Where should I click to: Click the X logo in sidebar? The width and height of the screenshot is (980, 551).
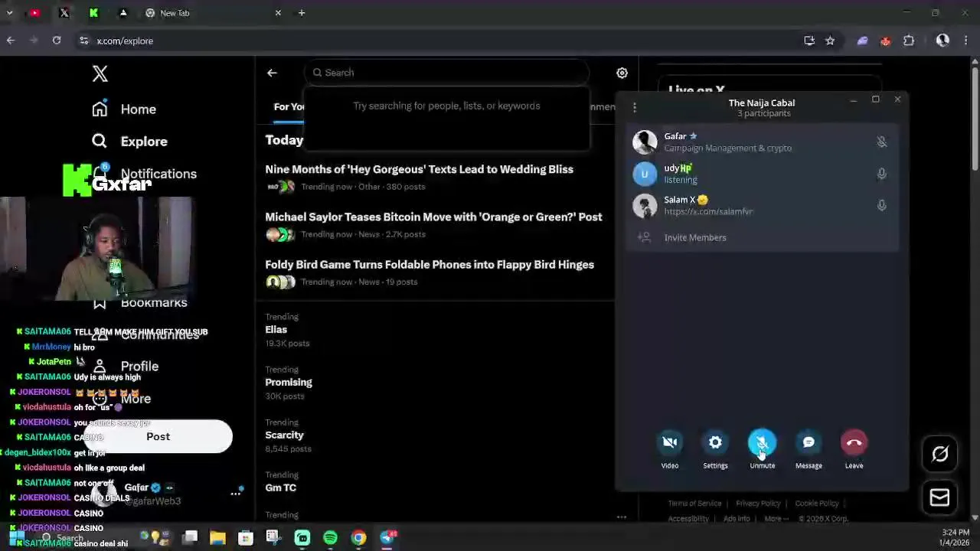point(100,73)
